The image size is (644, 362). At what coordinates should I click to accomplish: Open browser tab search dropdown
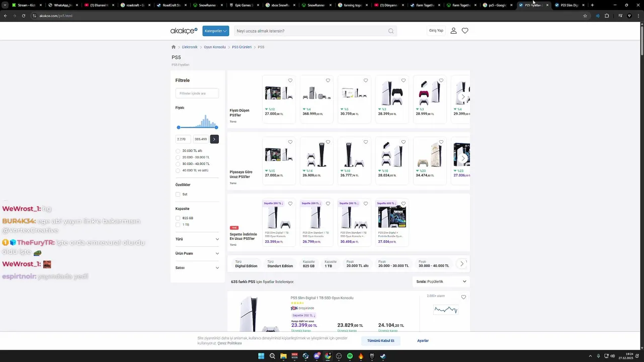point(5,5)
